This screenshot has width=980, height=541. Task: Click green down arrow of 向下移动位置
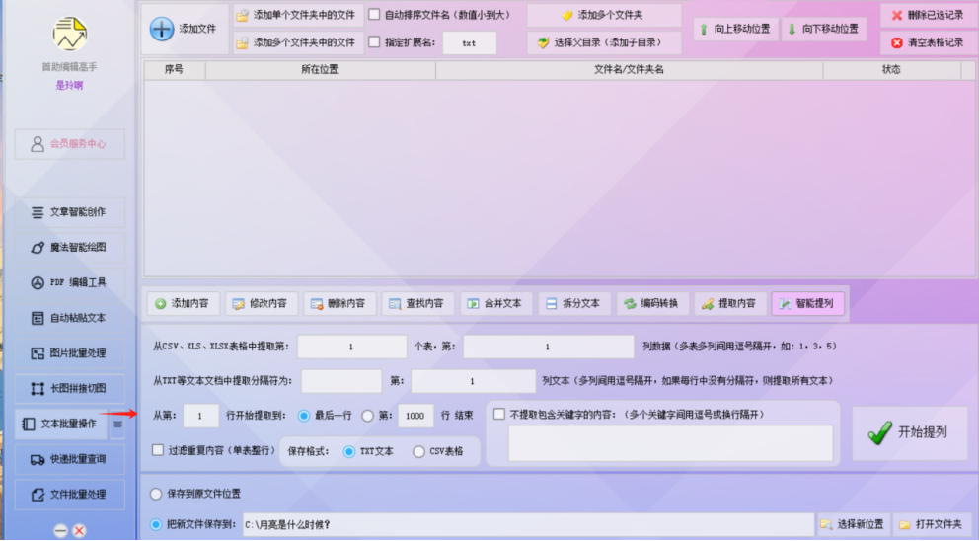[x=792, y=30]
